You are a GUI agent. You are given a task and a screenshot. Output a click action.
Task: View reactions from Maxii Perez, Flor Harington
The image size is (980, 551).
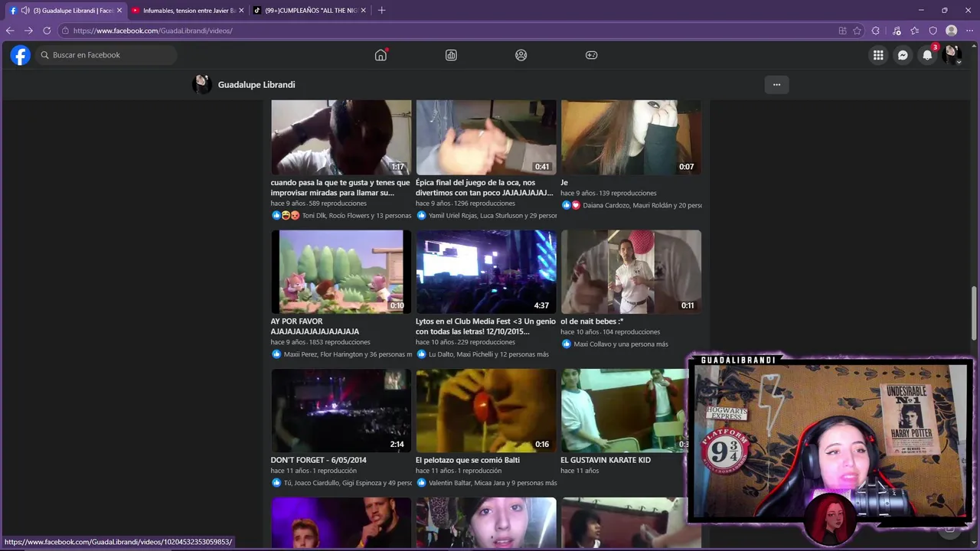[x=342, y=354]
